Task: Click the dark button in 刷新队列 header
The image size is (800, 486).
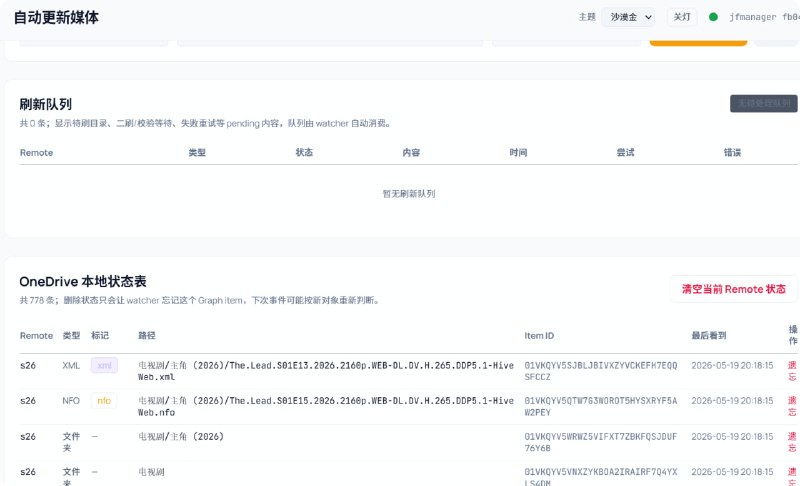Action: pyautogui.click(x=763, y=104)
